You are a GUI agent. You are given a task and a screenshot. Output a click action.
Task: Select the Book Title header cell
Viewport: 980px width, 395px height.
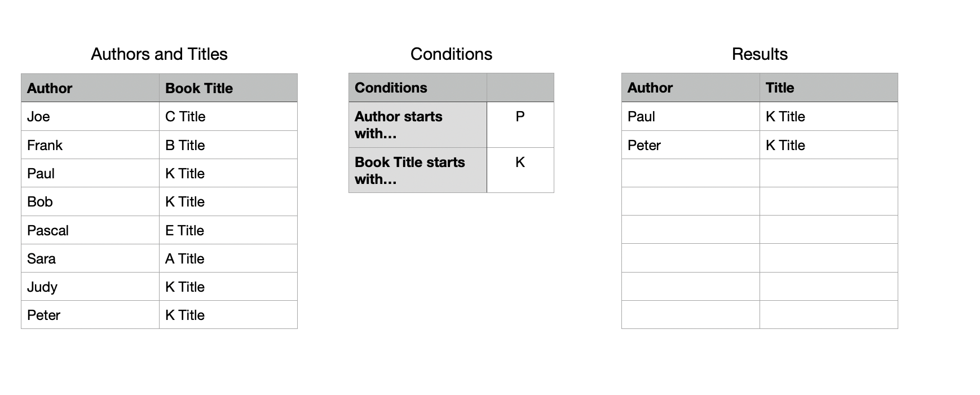pyautogui.click(x=228, y=88)
